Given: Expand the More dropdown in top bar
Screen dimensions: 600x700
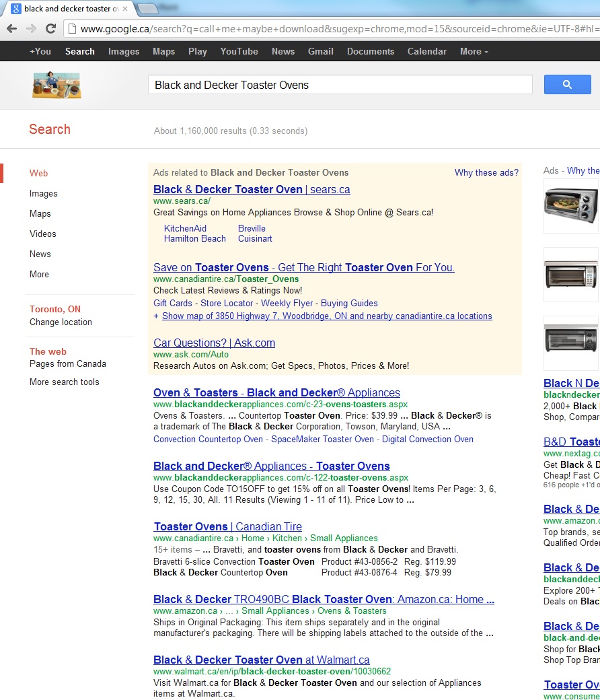Looking at the screenshot, I should pos(474,51).
